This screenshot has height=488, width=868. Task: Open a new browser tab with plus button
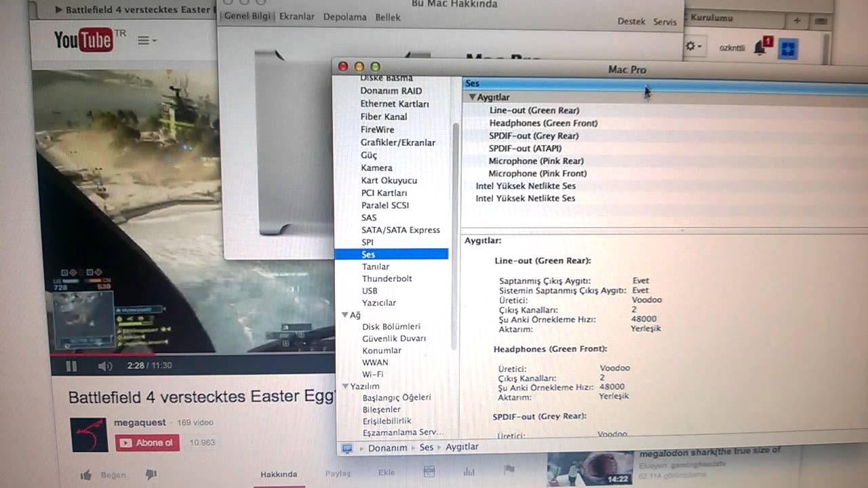(797, 21)
